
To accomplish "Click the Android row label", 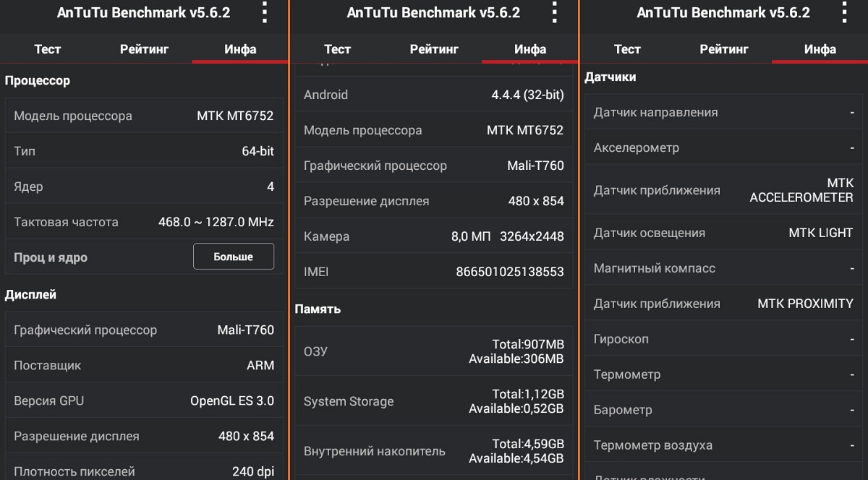I will point(325,95).
